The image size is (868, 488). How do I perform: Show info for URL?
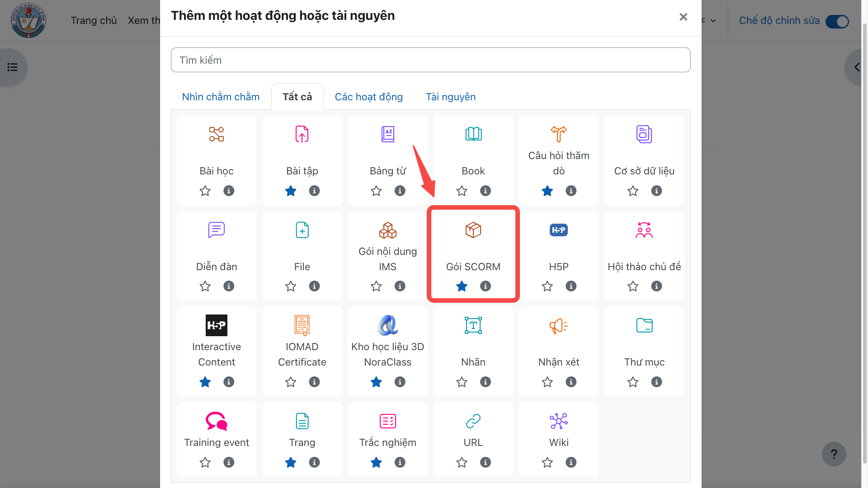486,462
